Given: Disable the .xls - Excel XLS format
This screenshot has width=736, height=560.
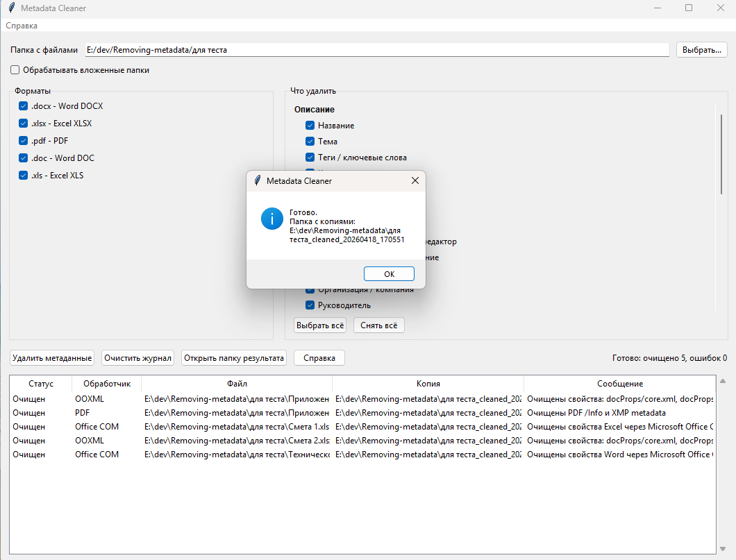Looking at the screenshot, I should click(23, 175).
